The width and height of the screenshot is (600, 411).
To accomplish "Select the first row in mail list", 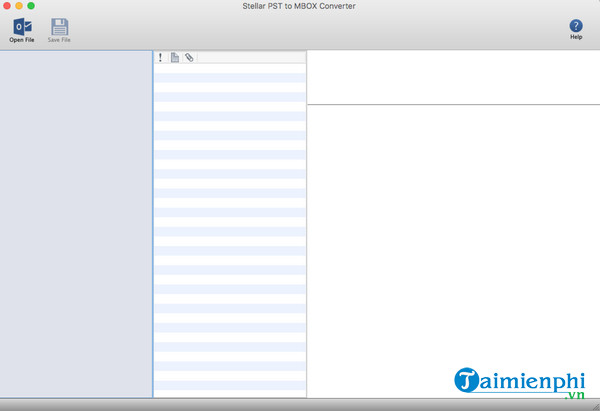I will pyautogui.click(x=230, y=68).
